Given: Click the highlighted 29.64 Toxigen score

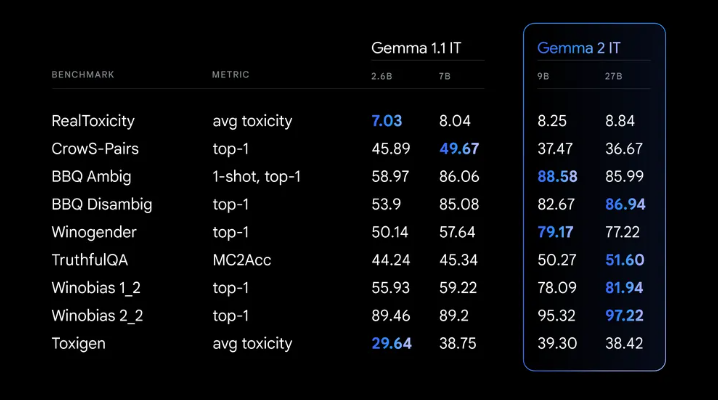Looking at the screenshot, I should tap(390, 343).
